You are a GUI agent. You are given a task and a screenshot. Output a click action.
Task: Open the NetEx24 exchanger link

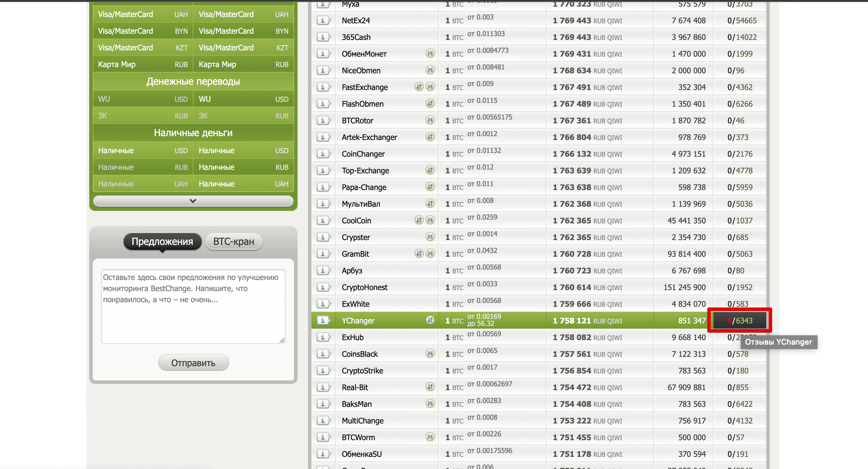pyautogui.click(x=356, y=20)
